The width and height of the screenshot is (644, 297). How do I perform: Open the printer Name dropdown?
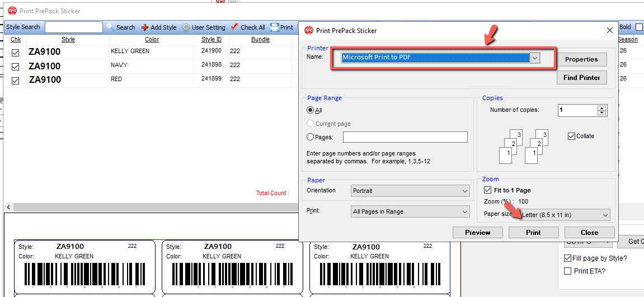point(535,58)
